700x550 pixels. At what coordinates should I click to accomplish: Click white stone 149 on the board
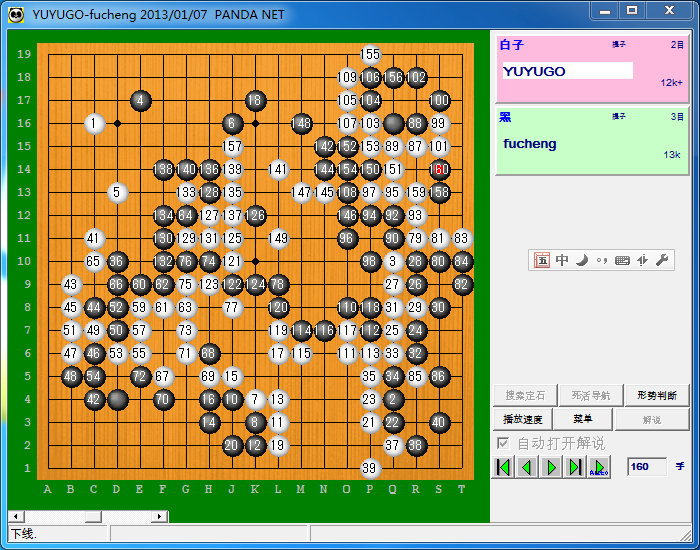(278, 238)
